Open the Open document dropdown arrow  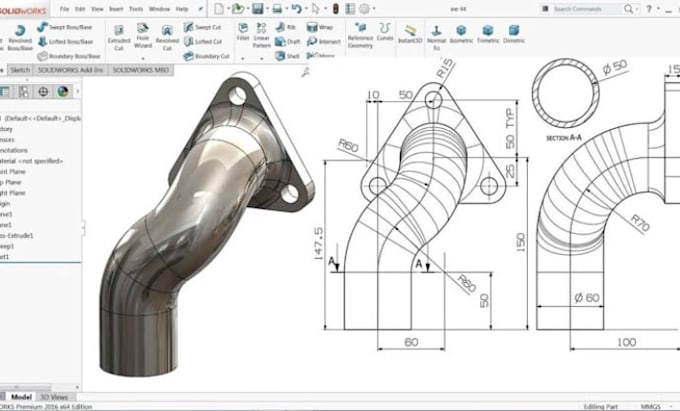(247, 9)
